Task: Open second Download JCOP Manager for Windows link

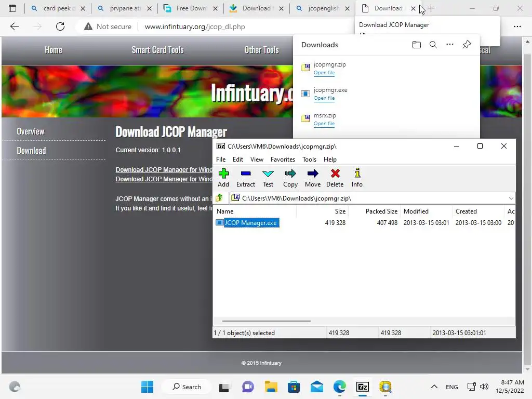Action: (x=164, y=179)
